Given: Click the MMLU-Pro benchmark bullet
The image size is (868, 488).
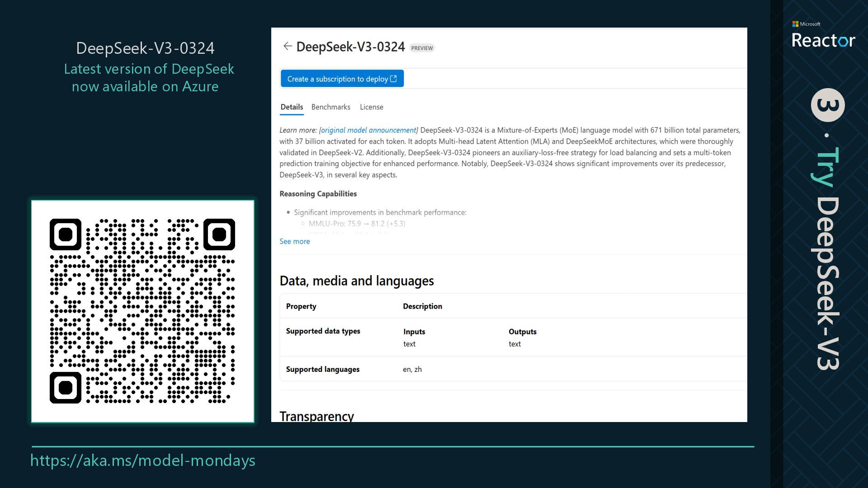Looking at the screenshot, I should click(x=357, y=224).
